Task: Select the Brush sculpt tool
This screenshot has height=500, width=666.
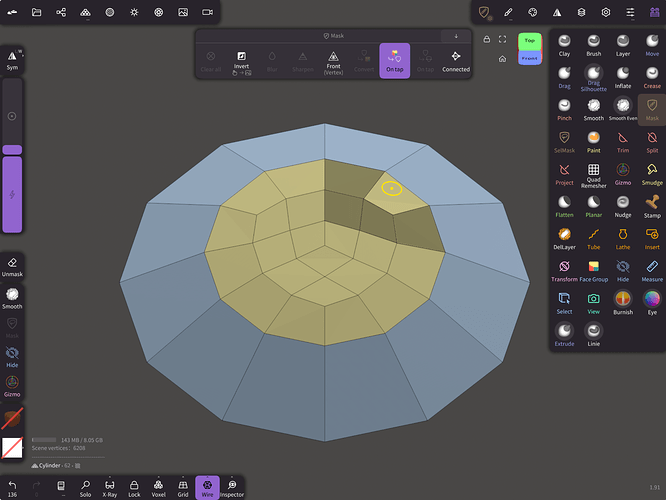Action: click(x=593, y=45)
